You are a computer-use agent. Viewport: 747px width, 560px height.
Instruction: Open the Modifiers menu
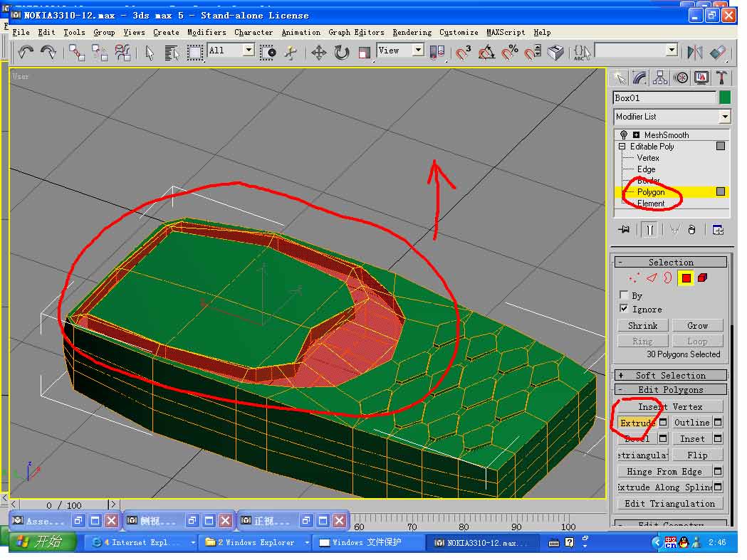pos(207,32)
